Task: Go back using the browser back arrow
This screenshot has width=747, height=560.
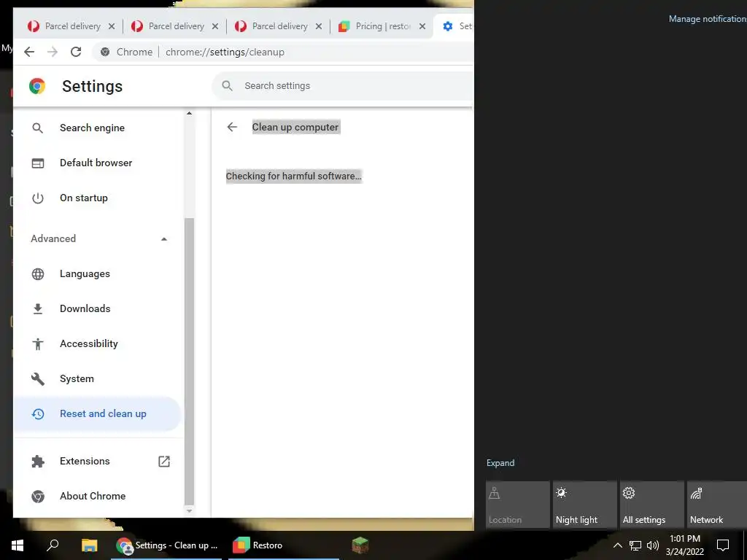Action: tap(29, 52)
